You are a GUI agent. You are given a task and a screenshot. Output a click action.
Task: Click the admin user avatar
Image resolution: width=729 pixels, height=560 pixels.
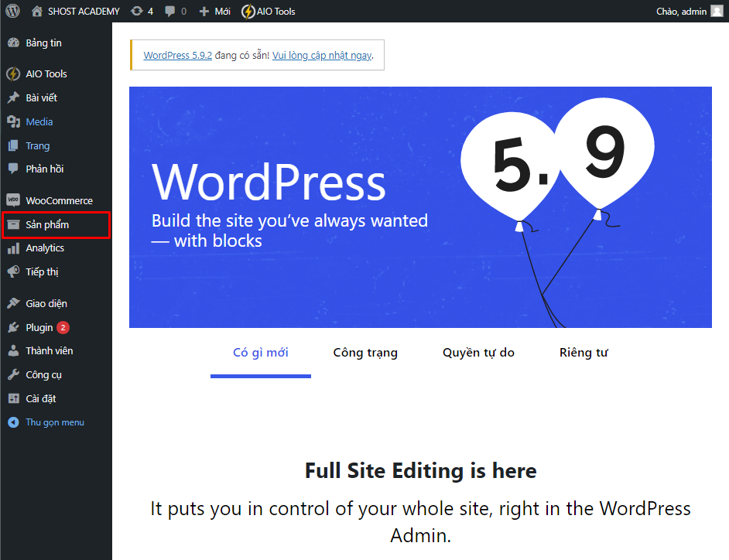[x=717, y=11]
